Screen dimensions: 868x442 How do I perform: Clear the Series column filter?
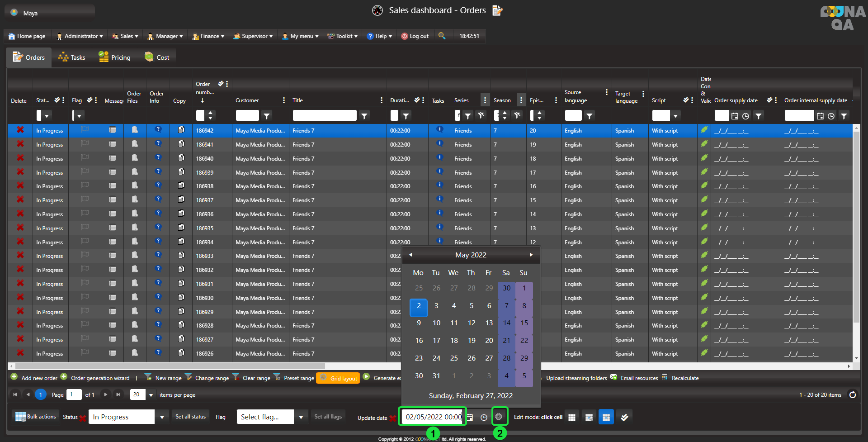pyautogui.click(x=481, y=116)
